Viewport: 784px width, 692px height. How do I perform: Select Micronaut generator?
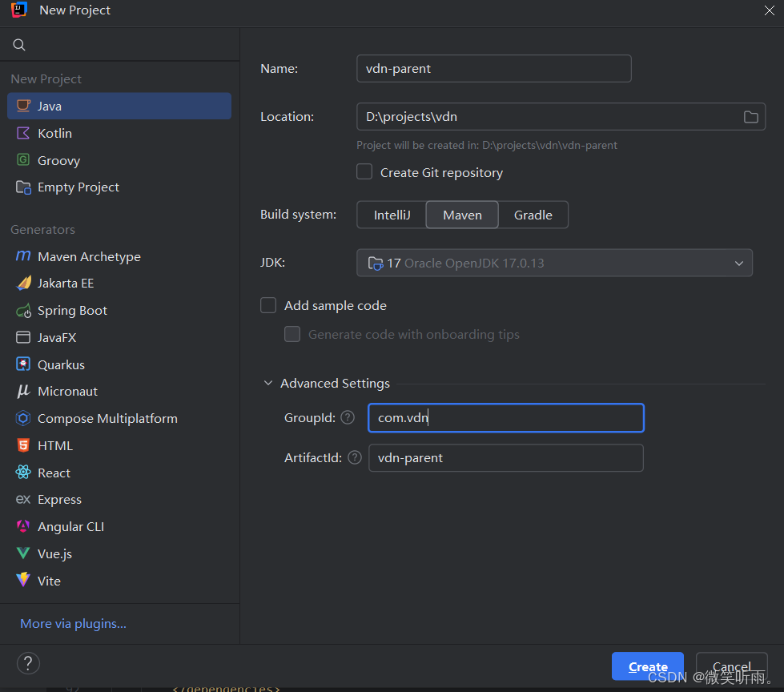(119, 392)
